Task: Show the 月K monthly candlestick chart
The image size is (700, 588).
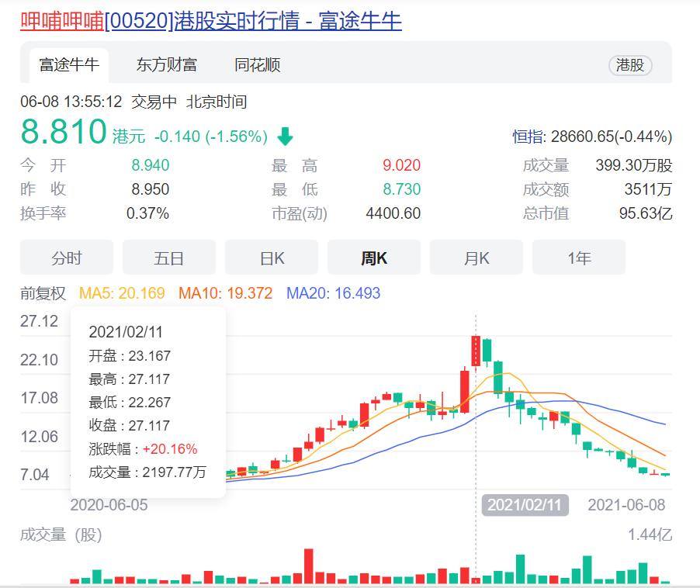Action: point(476,258)
